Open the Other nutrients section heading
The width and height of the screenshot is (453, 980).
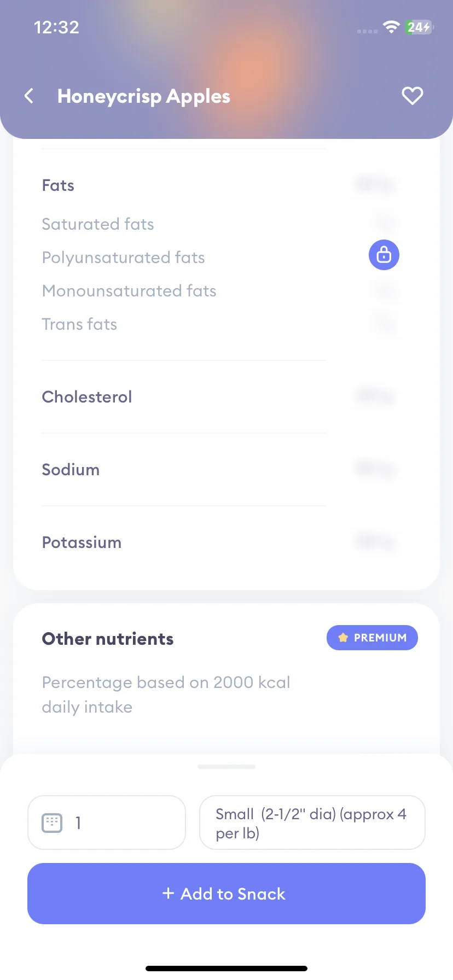[x=108, y=639]
